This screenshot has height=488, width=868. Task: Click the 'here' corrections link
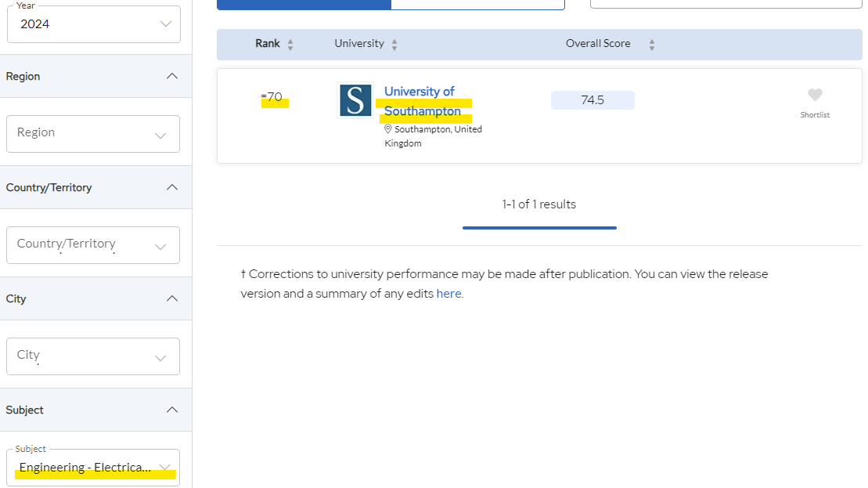pos(448,294)
